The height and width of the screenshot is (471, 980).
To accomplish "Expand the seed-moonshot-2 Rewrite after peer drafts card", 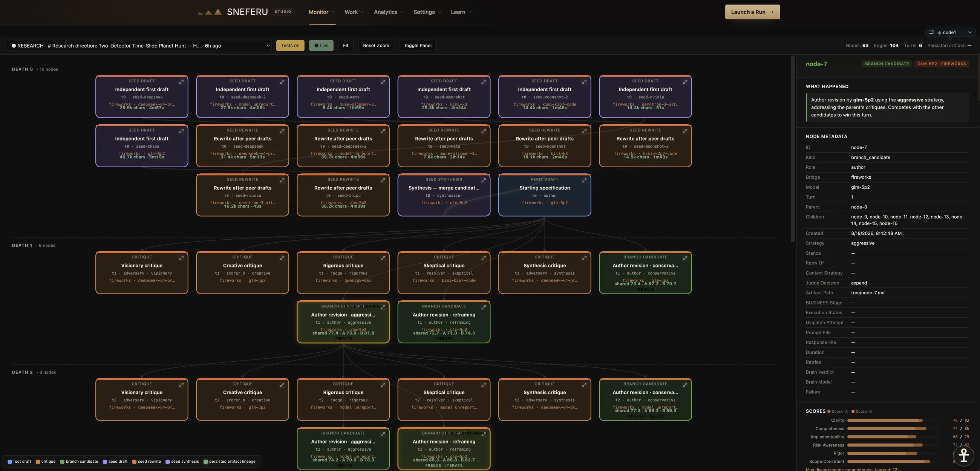I will pos(685,131).
